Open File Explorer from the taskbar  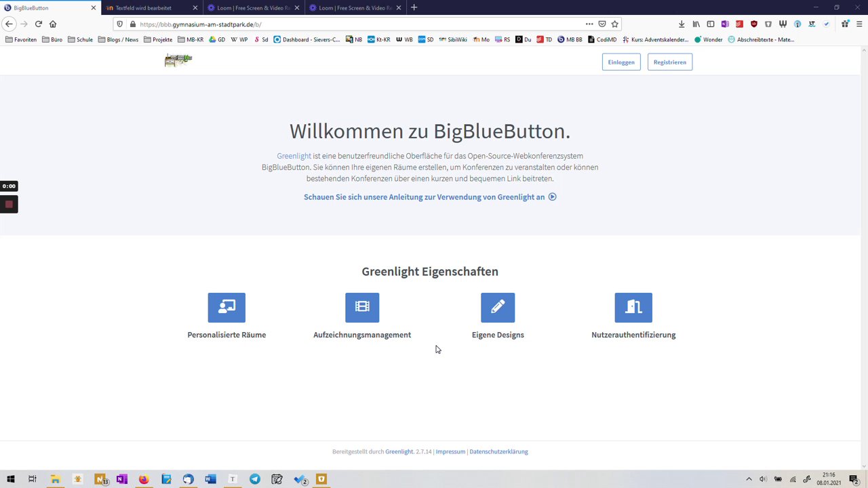[55, 479]
